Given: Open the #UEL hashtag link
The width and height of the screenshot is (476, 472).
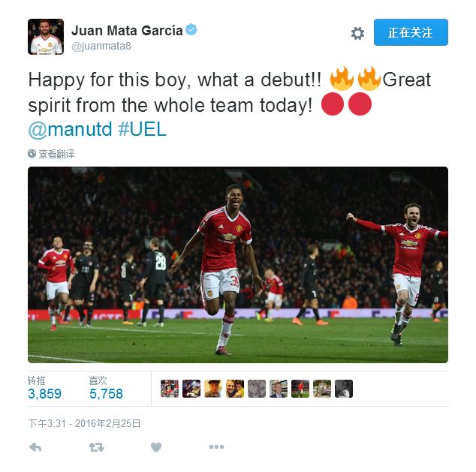Looking at the screenshot, I should [142, 129].
